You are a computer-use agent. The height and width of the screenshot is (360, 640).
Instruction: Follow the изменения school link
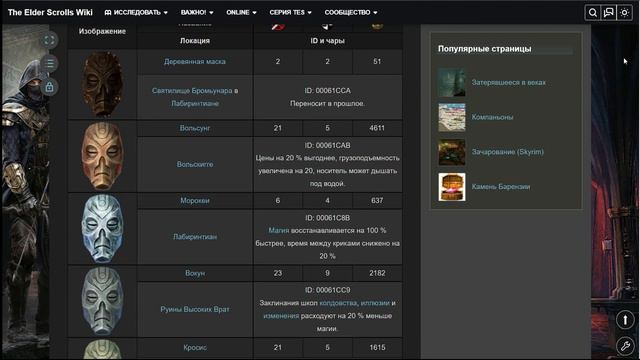point(281,316)
